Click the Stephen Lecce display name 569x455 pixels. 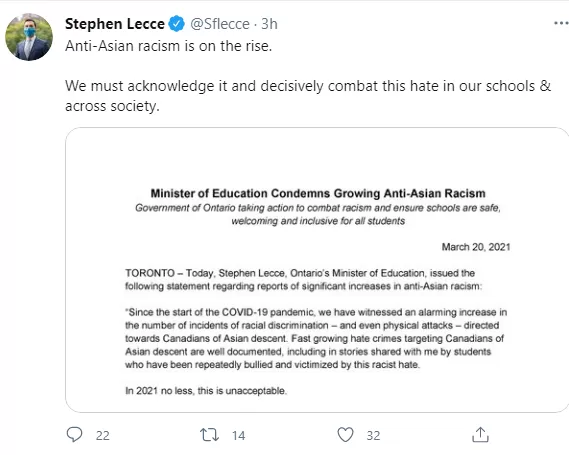(115, 24)
